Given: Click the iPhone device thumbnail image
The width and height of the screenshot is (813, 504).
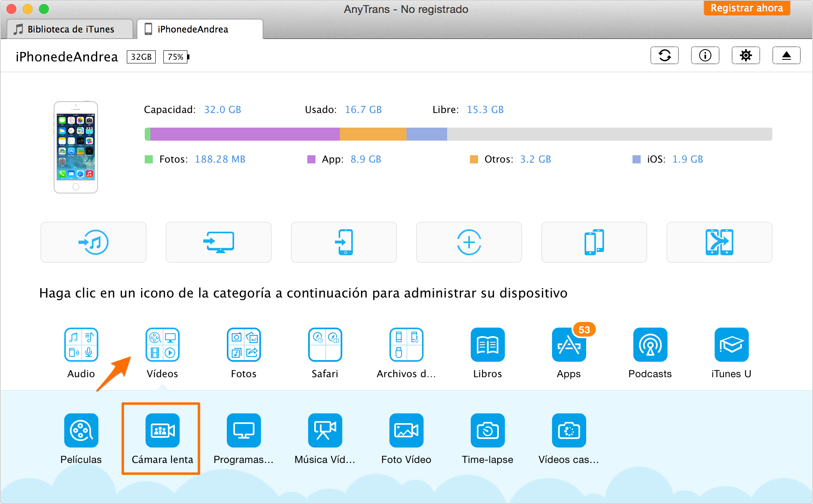Looking at the screenshot, I should 76,147.
